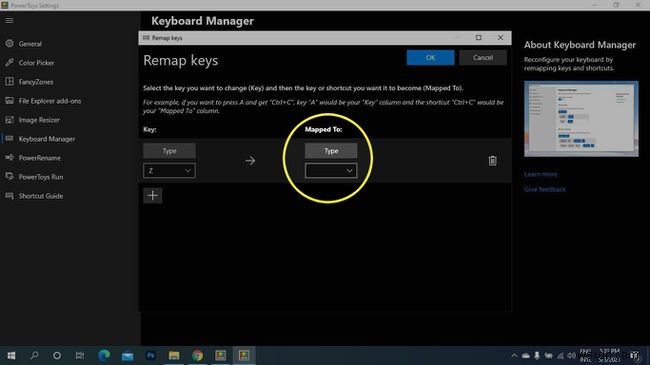Open the Learn more link
Viewport: 650px width, 365px height.
[541, 174]
